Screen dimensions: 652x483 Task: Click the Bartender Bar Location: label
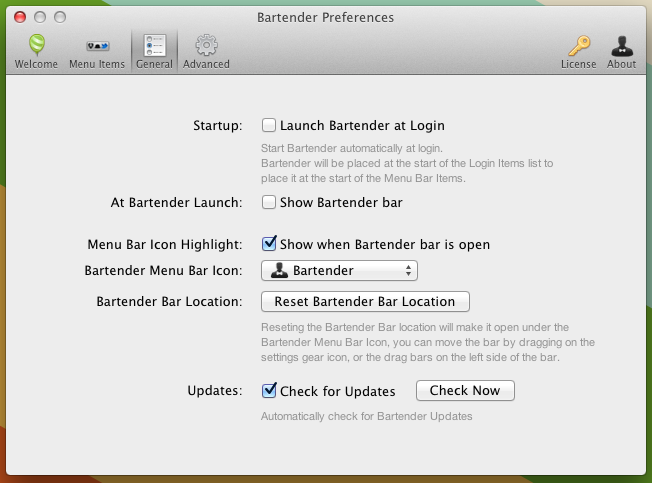[x=169, y=301]
